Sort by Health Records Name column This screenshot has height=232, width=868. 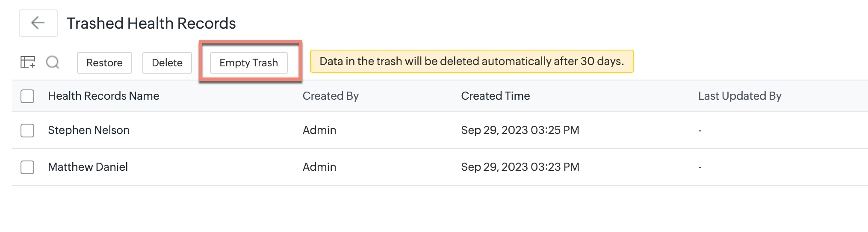coord(103,96)
